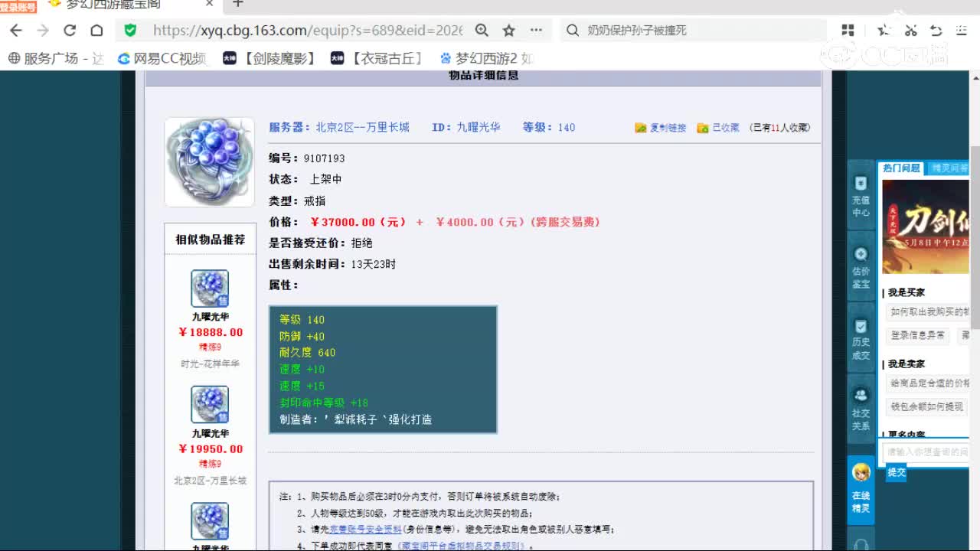Screen dimensions: 980x551
Task: Open the 历史成交 sidebar icon
Action: pyautogui.click(x=861, y=339)
